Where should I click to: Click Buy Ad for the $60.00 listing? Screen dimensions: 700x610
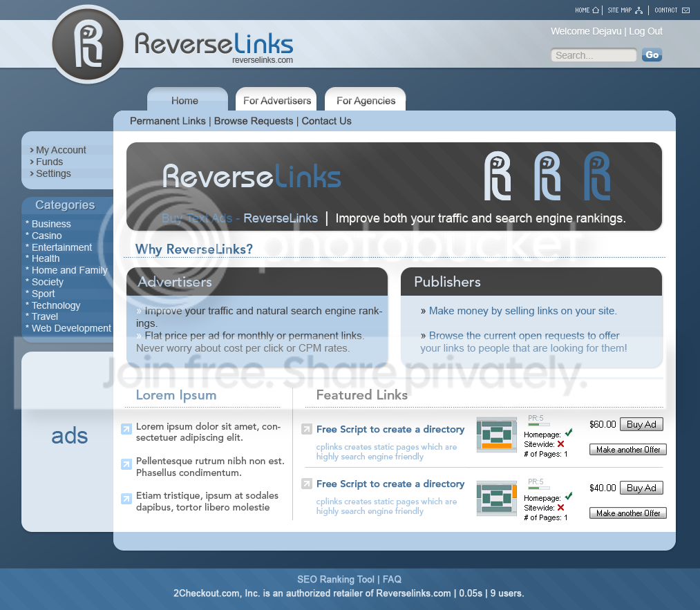tap(641, 424)
